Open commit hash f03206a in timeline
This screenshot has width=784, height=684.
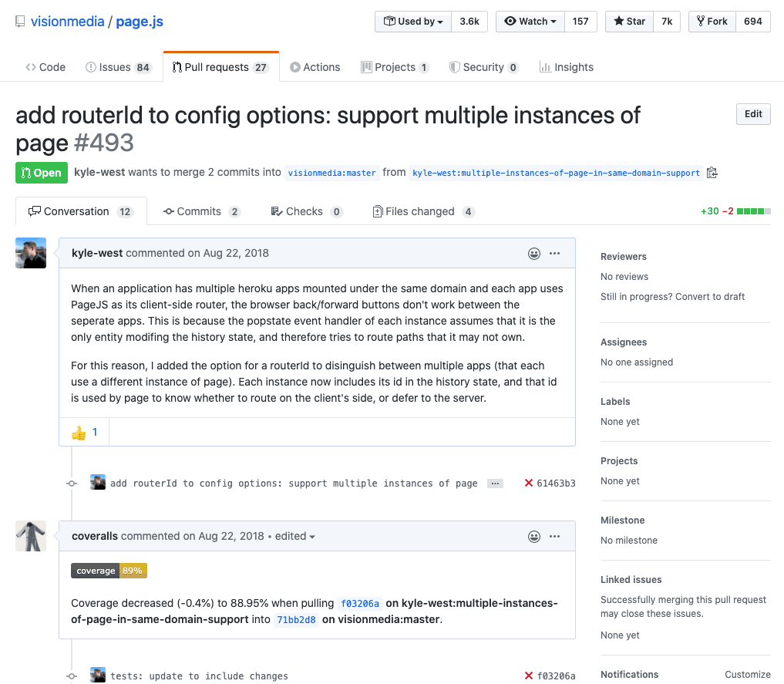tap(556, 676)
